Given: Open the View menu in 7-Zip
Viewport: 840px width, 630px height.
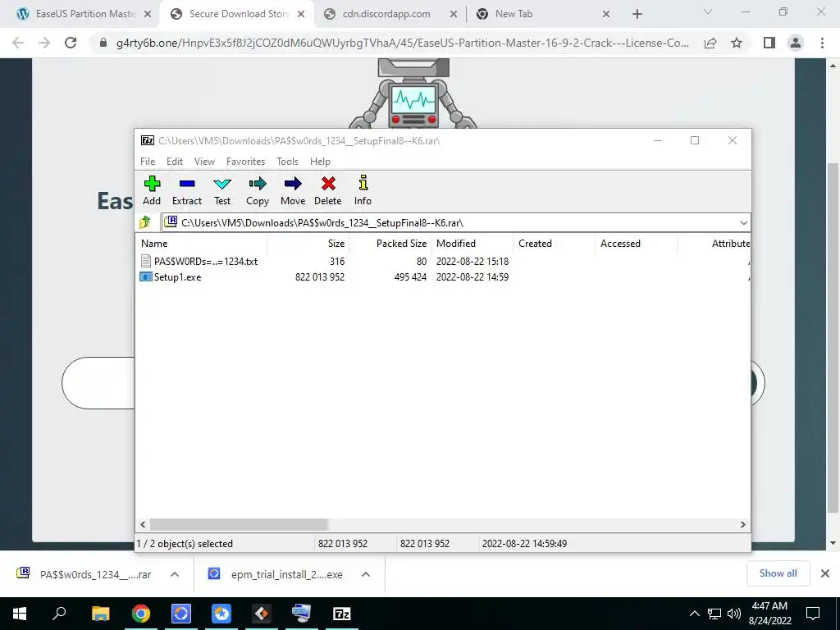Looking at the screenshot, I should pyautogui.click(x=204, y=162).
